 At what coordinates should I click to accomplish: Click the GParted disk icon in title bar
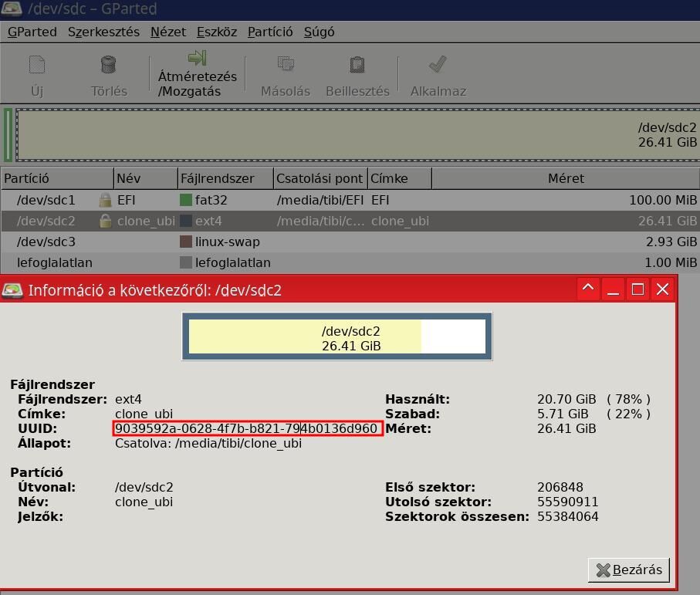(x=12, y=8)
